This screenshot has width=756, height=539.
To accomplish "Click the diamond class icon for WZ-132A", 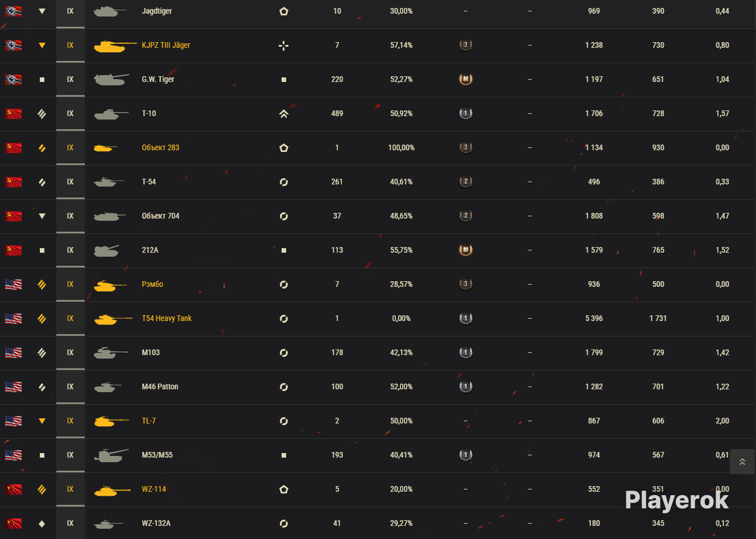I will (x=42, y=524).
